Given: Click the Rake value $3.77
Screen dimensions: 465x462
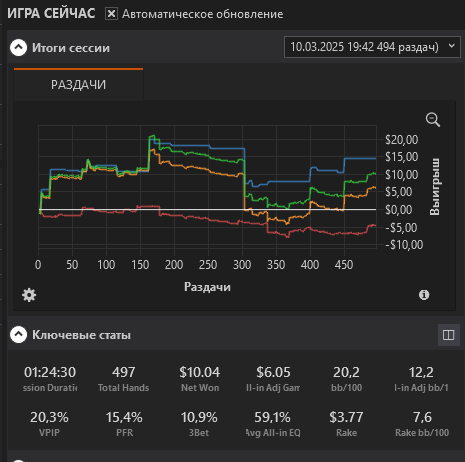Looking at the screenshot, I should point(346,417).
